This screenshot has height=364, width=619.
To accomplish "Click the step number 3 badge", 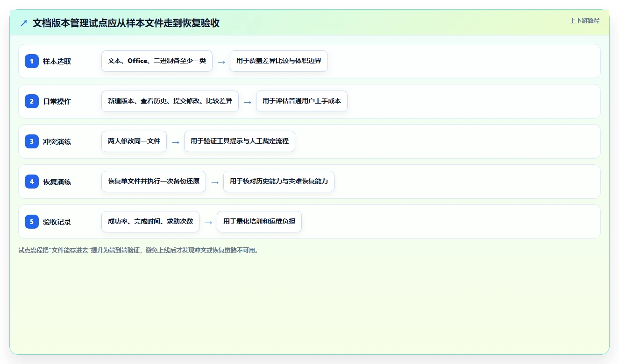I will [x=32, y=141].
